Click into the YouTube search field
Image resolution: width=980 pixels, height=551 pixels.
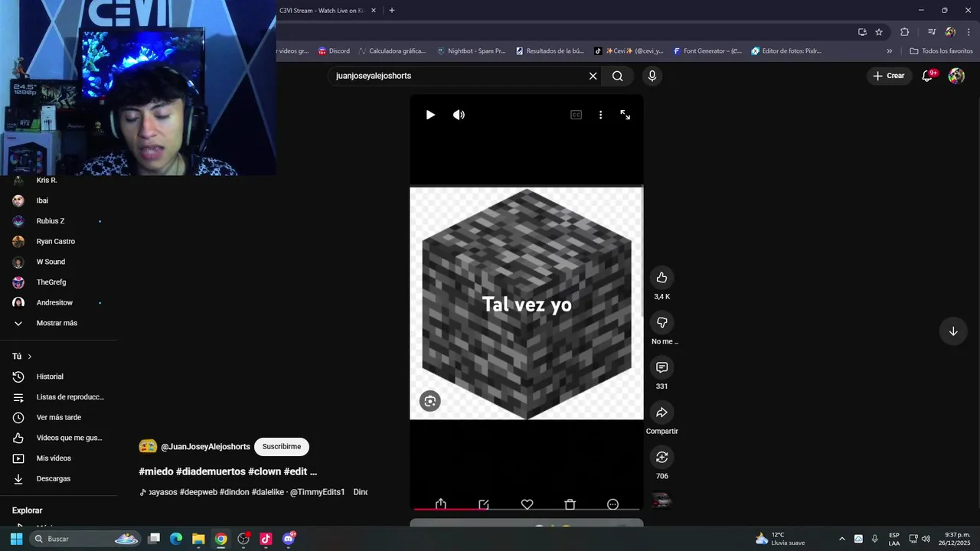(458, 76)
